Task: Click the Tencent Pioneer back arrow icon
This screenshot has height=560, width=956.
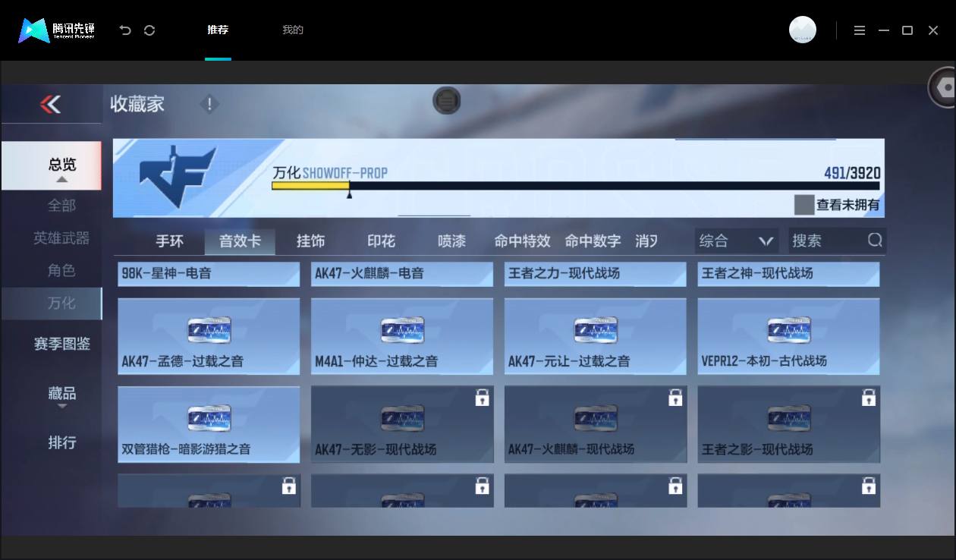Action: [126, 30]
